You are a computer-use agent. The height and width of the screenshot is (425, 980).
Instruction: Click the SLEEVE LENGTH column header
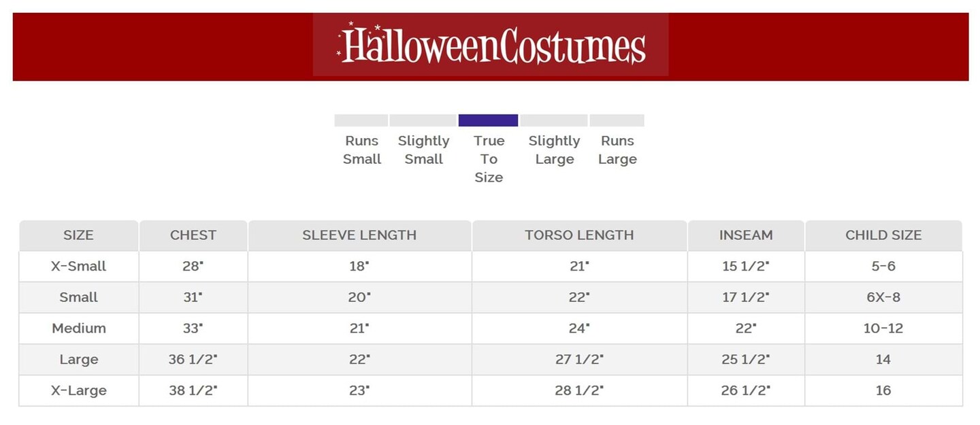(x=359, y=235)
